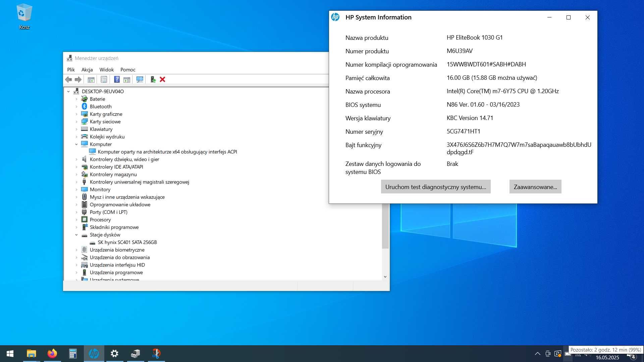Switch to the HP app on taskbar
This screenshot has width=644, height=362.
(94, 354)
